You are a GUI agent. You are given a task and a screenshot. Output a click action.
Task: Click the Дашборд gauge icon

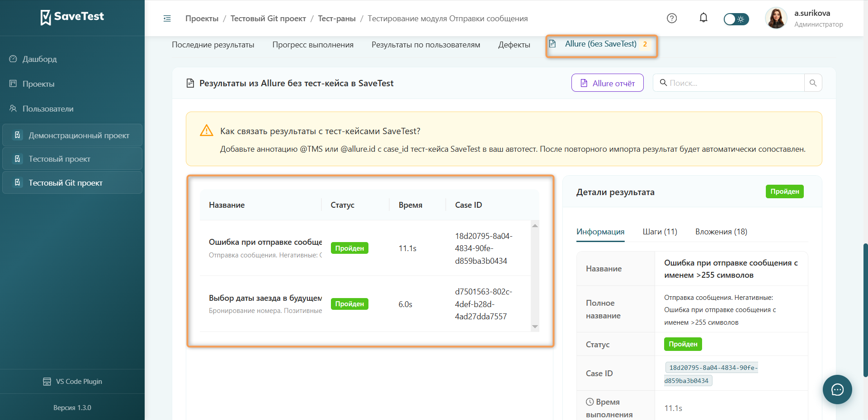point(13,59)
